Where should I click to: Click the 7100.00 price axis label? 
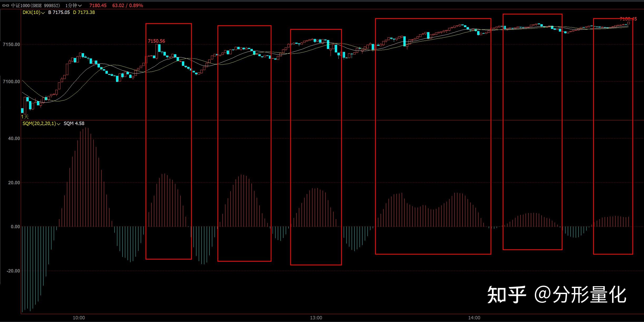pyautogui.click(x=11, y=82)
